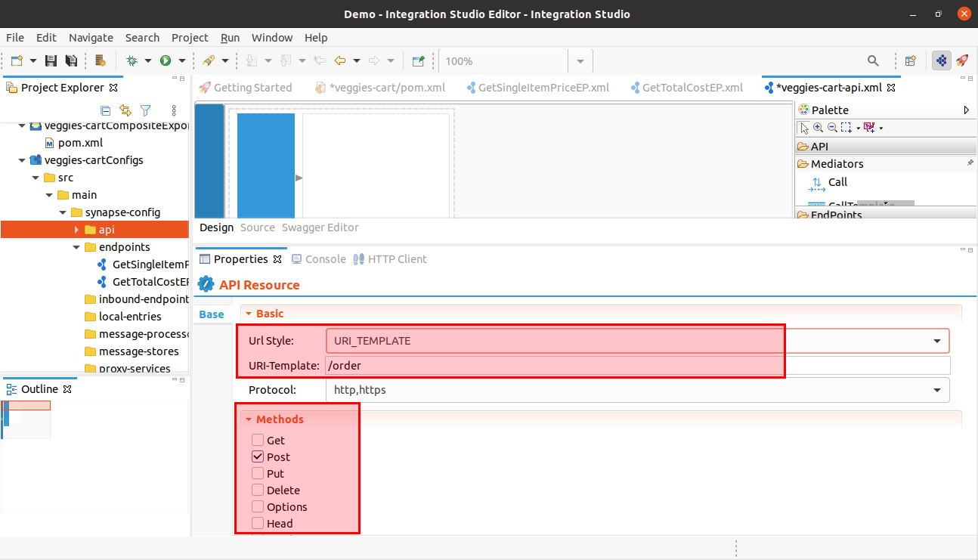Uncheck the Post method checkbox
The width and height of the screenshot is (978, 560).
[258, 456]
